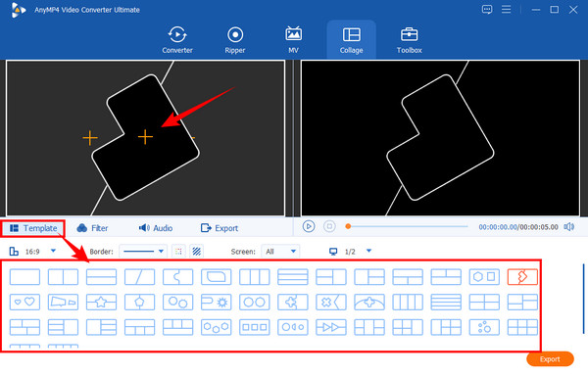This screenshot has height=376, width=588.
Task: Stop the collage preview playback
Action: click(x=329, y=226)
